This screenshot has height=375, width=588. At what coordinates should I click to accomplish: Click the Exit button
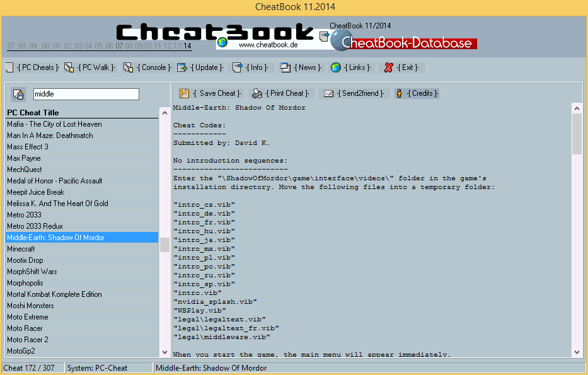tap(401, 67)
